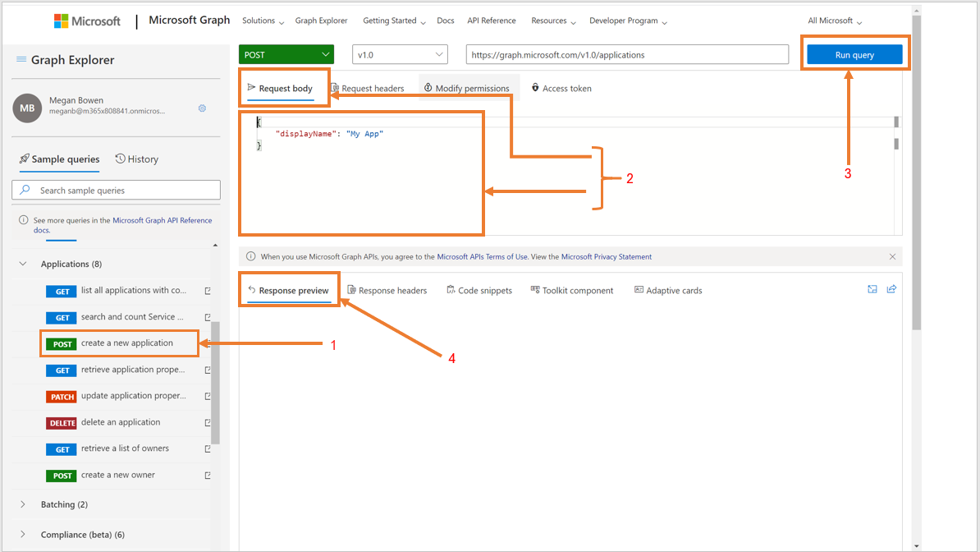
Task: Click the Search sample queries field
Action: (x=117, y=191)
